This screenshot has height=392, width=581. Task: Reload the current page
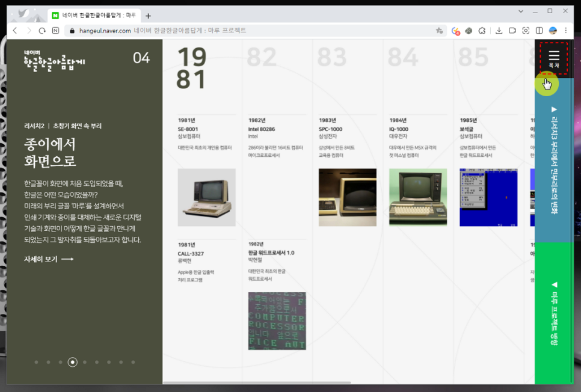(42, 31)
